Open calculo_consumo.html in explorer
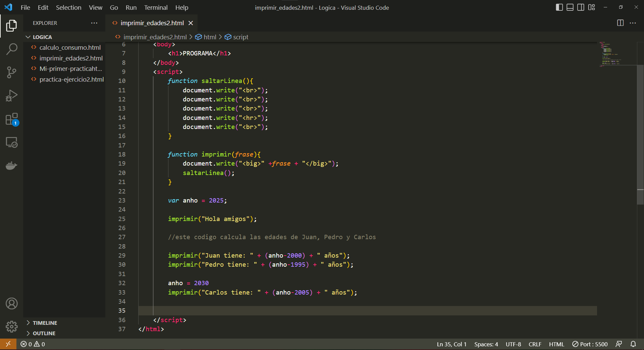 click(x=64, y=47)
